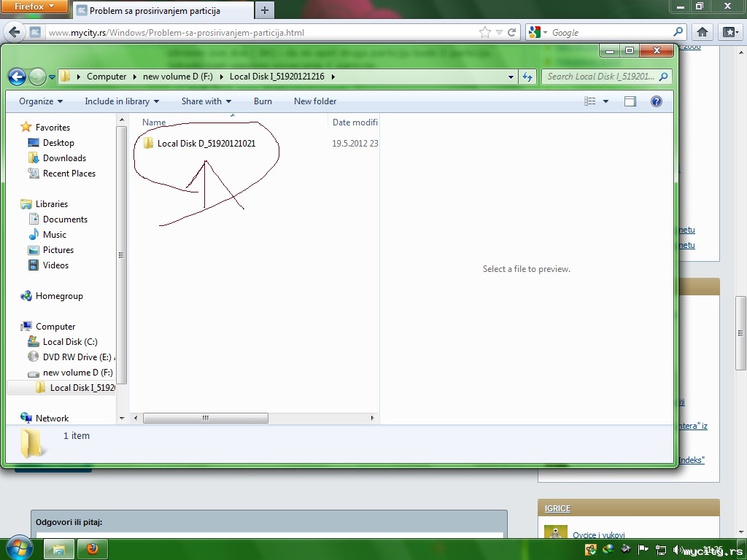Click the magnifier icon in Explorer search box
747x560 pixels.
click(664, 76)
